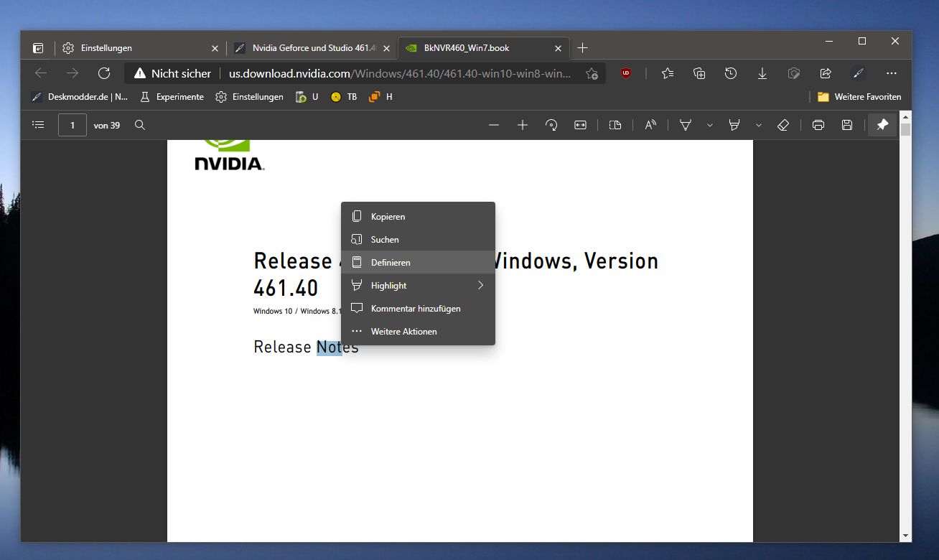Open browsing History

(731, 73)
